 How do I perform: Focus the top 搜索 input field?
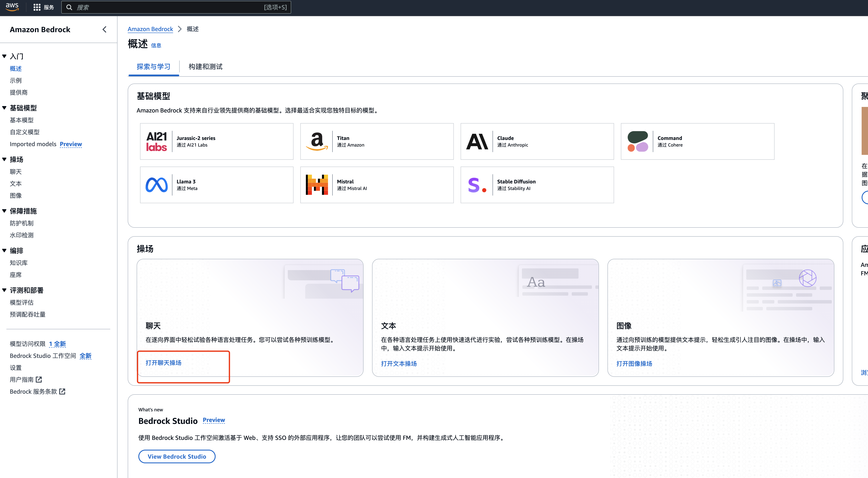pos(176,7)
